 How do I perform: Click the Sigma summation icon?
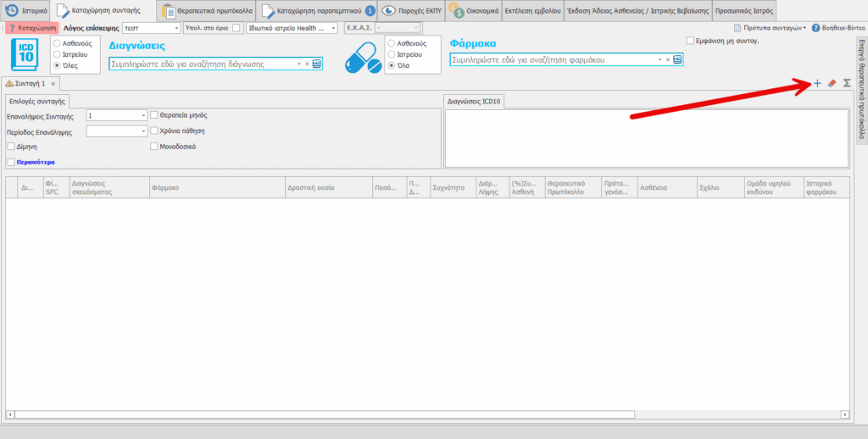tap(847, 83)
